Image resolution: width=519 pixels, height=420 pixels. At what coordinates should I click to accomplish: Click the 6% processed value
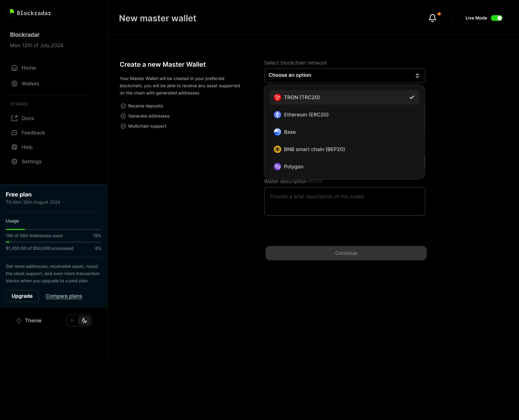98,248
